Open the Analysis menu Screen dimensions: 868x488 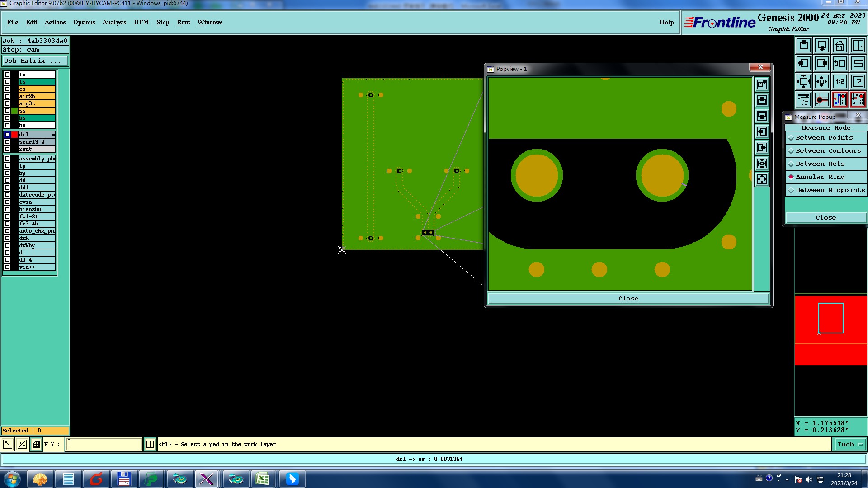(114, 22)
